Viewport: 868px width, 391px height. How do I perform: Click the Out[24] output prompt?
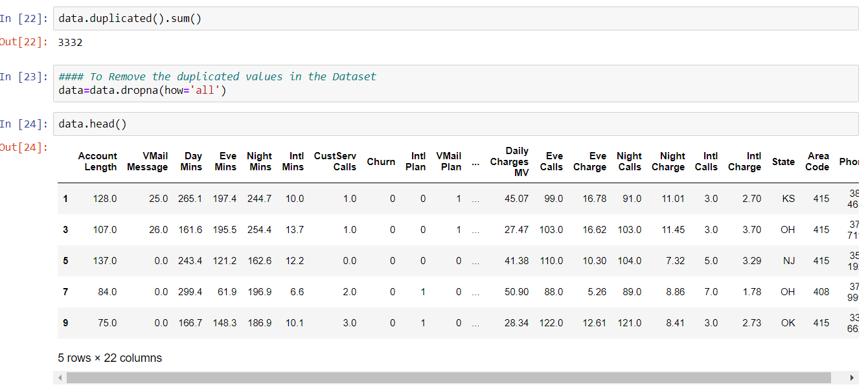click(25, 148)
